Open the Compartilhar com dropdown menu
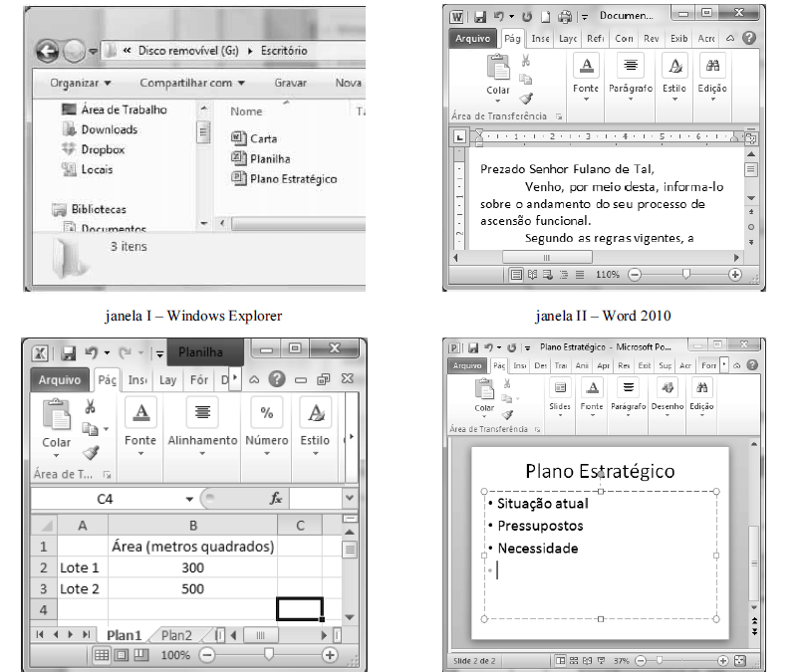 (192, 83)
